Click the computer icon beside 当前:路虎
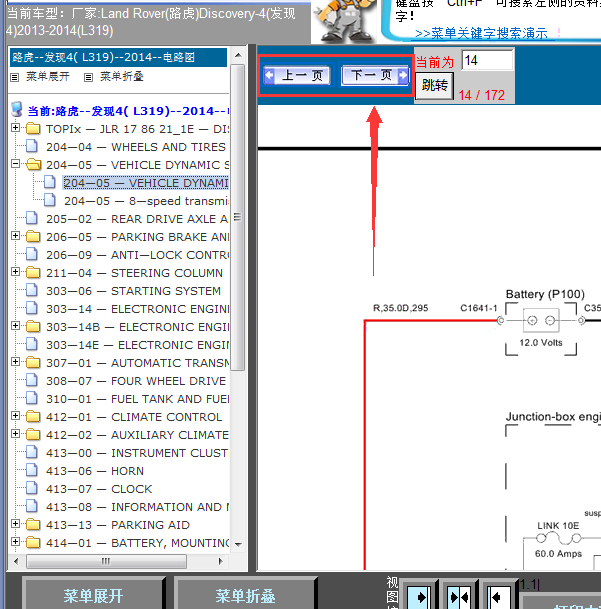Image resolution: width=601 pixels, height=609 pixels. pyautogui.click(x=17, y=110)
